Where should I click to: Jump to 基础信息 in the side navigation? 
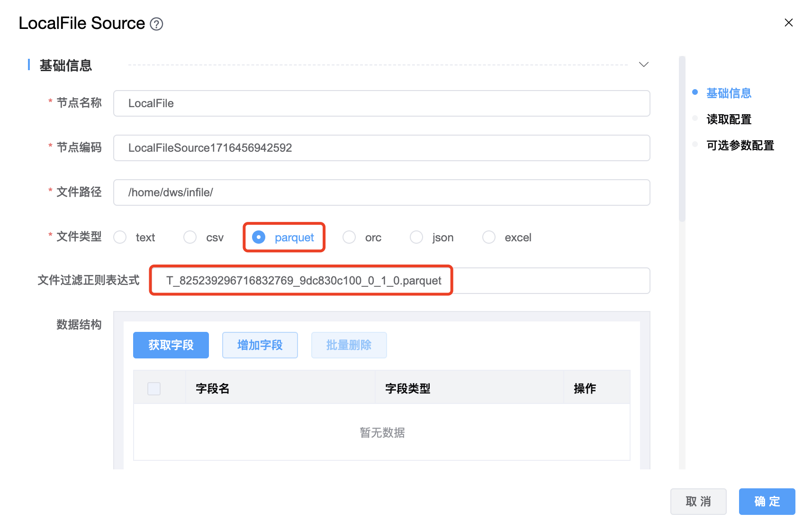tap(729, 93)
